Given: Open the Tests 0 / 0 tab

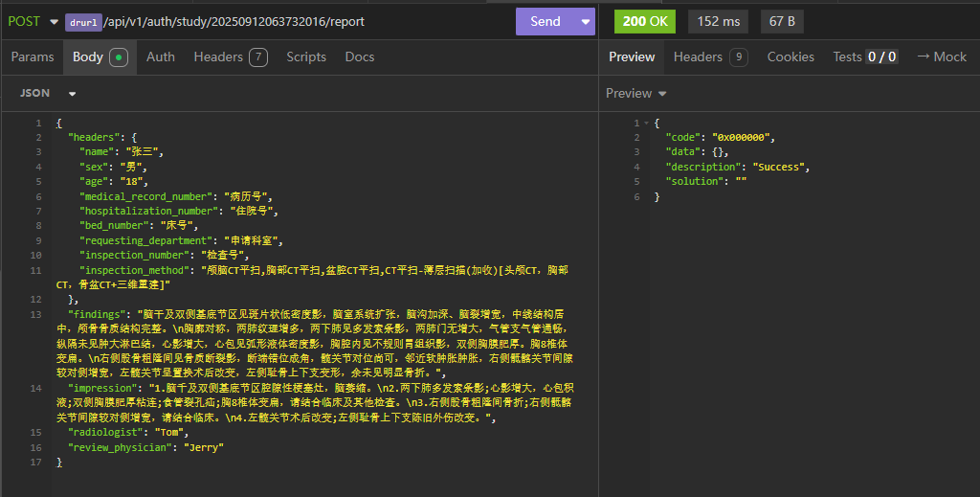Looking at the screenshot, I should pos(865,56).
